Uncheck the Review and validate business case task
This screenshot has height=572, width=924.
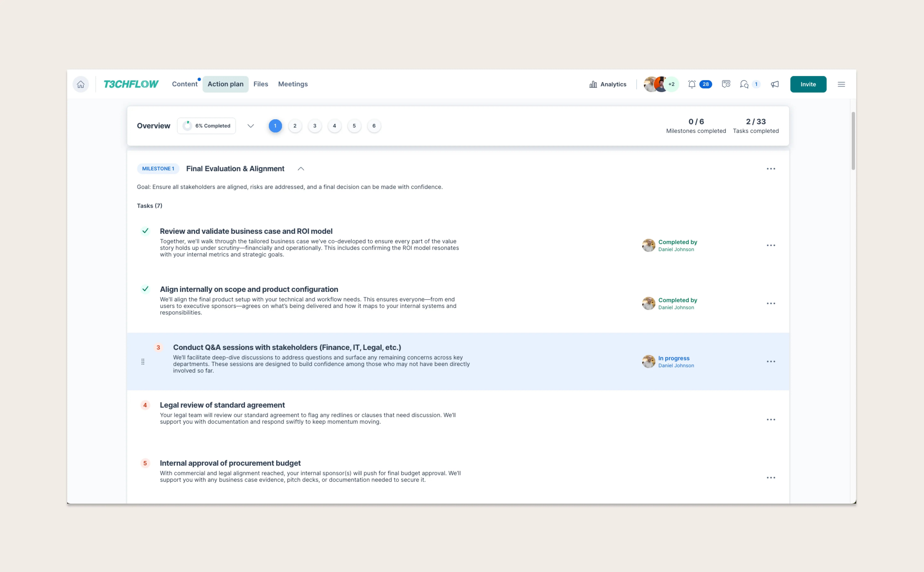click(x=145, y=231)
